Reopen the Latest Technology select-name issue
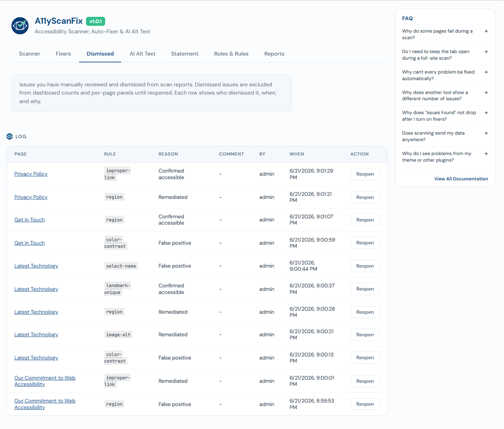This screenshot has width=504, height=429. pyautogui.click(x=365, y=266)
